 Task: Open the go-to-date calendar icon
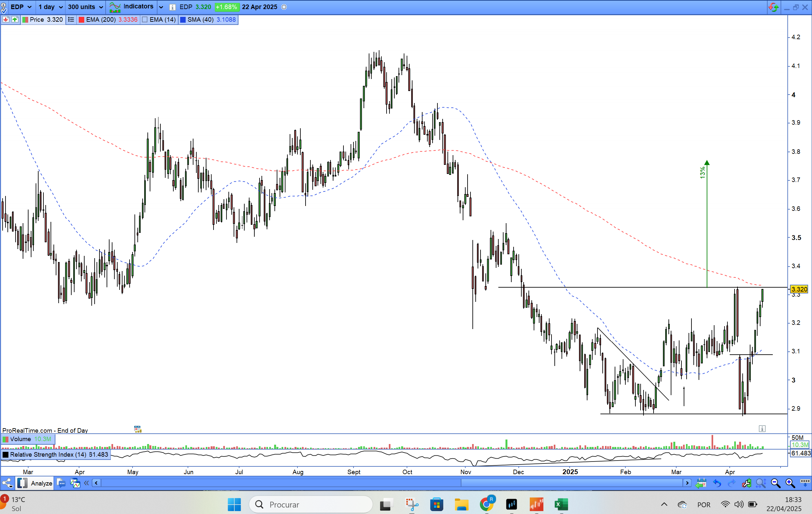click(x=701, y=483)
